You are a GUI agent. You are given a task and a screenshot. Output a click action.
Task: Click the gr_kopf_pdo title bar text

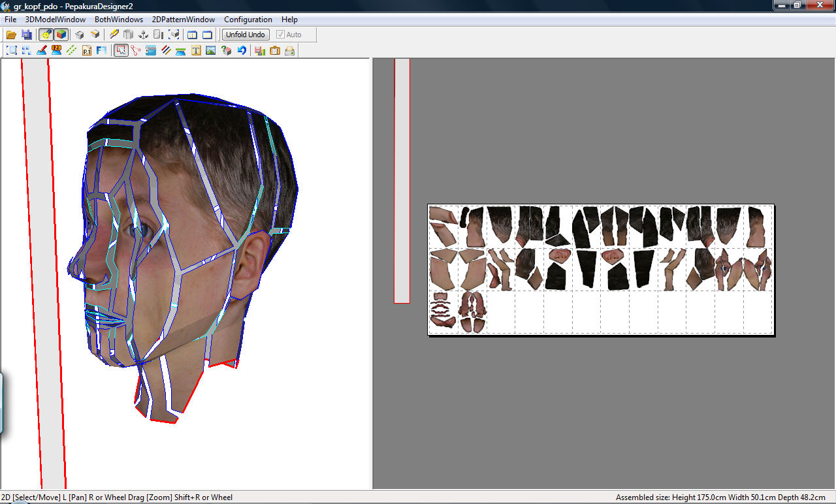73,6
